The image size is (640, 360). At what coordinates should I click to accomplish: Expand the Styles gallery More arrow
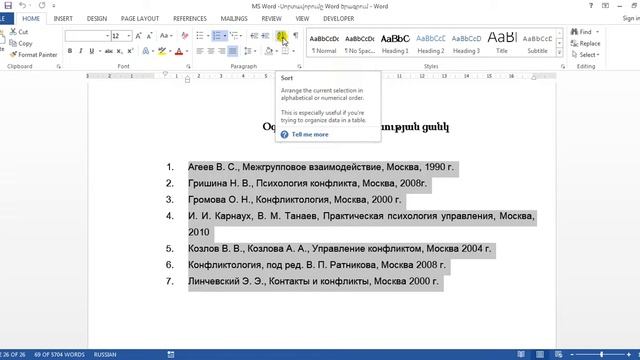pyautogui.click(x=560, y=53)
